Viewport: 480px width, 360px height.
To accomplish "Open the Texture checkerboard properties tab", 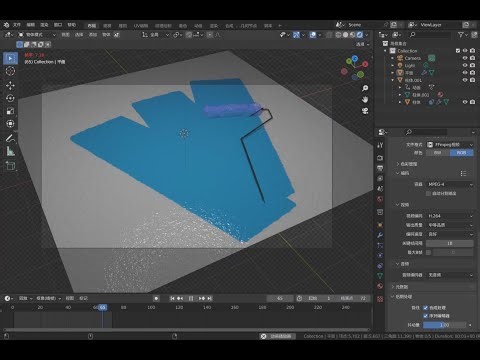I will tap(380, 299).
